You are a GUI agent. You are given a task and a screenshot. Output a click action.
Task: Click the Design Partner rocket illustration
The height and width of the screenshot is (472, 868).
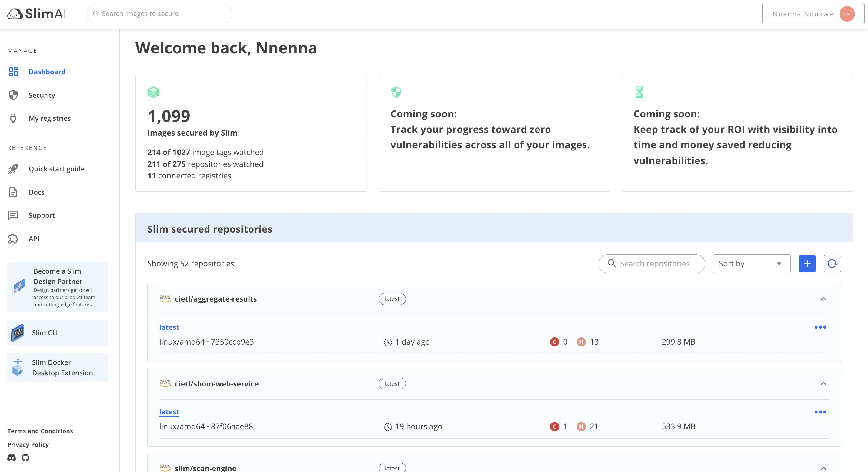(x=19, y=287)
